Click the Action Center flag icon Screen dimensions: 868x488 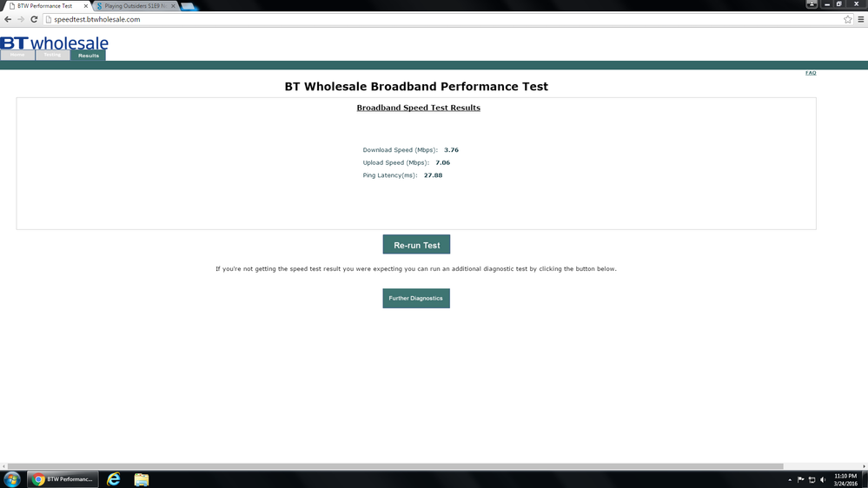pos(800,479)
